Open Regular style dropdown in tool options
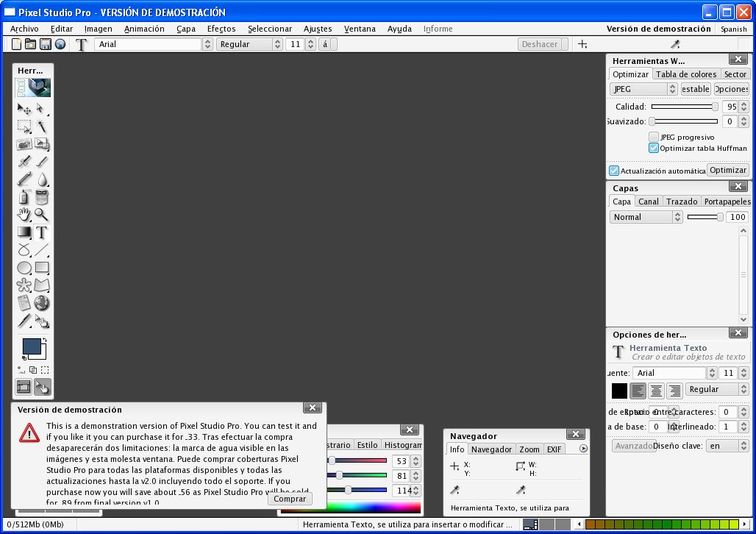Viewport: 756px width, 534px height. click(x=717, y=389)
